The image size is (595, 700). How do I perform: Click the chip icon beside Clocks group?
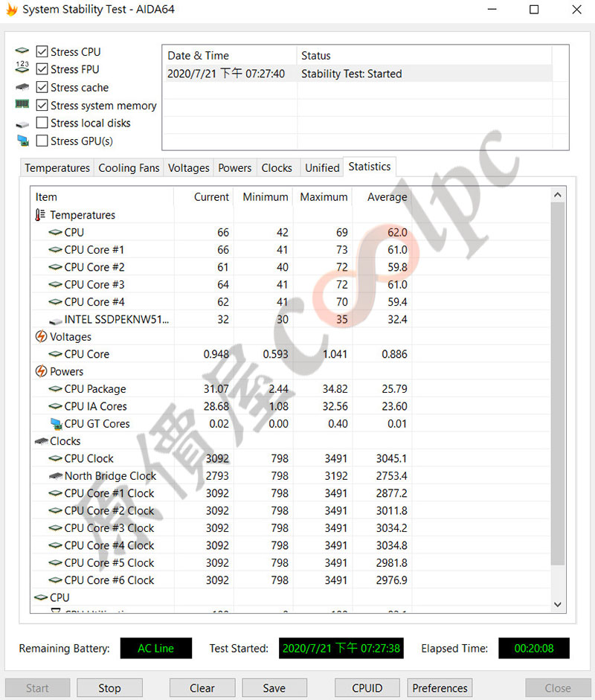[42, 441]
